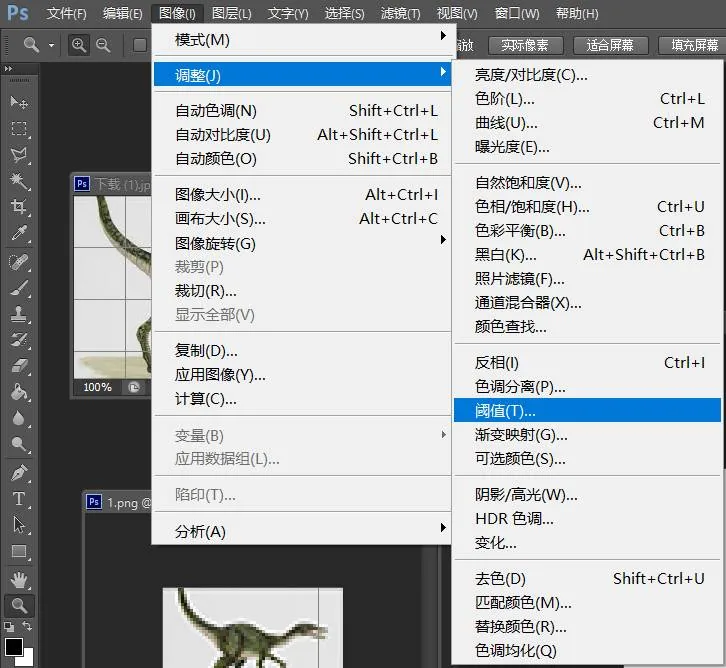The height and width of the screenshot is (668, 726).
Task: Expand 模式(M) submenu
Action: 302,40
